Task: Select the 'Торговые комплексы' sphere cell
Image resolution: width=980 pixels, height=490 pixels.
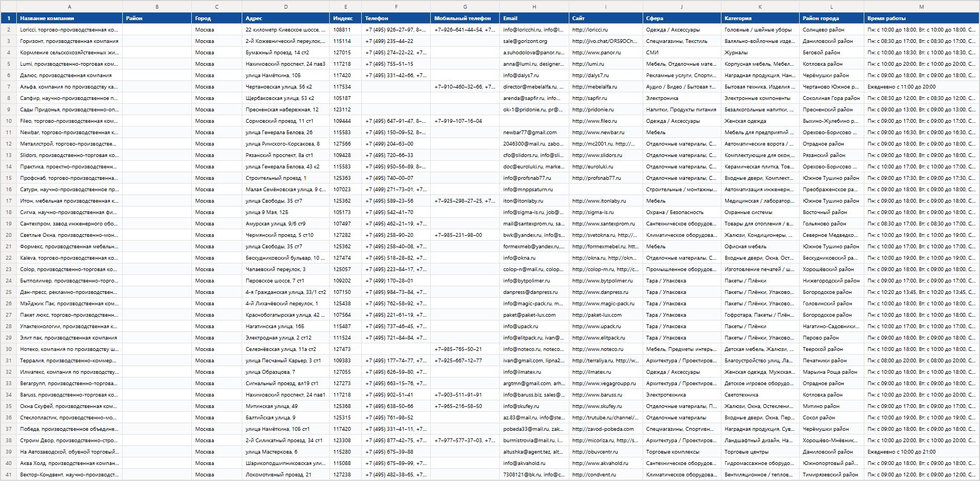Action: click(682, 452)
